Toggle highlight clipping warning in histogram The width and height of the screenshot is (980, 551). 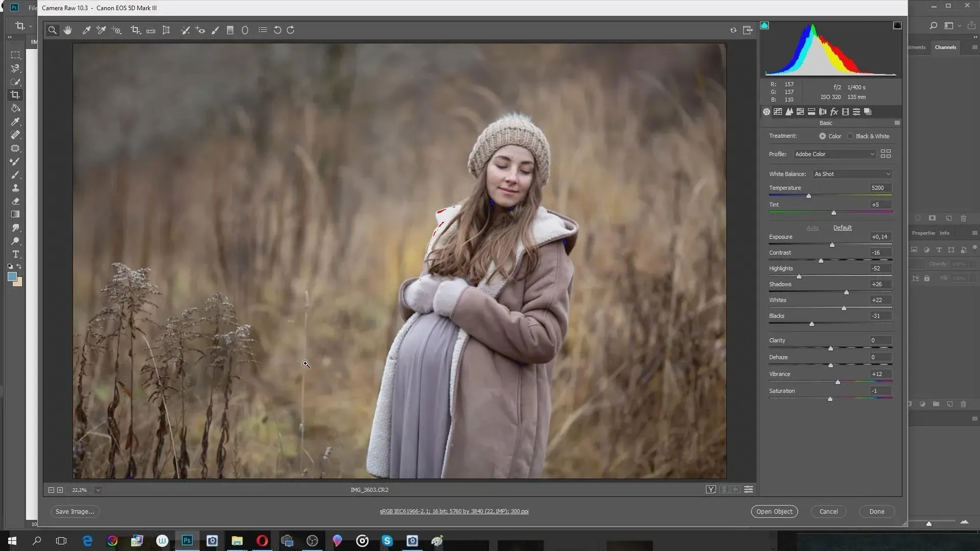pos(897,26)
